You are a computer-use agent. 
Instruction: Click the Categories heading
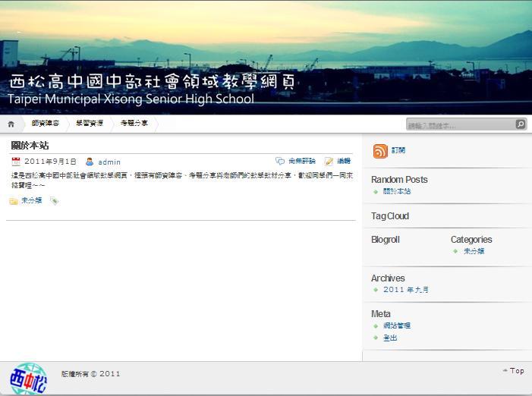pyautogui.click(x=471, y=240)
